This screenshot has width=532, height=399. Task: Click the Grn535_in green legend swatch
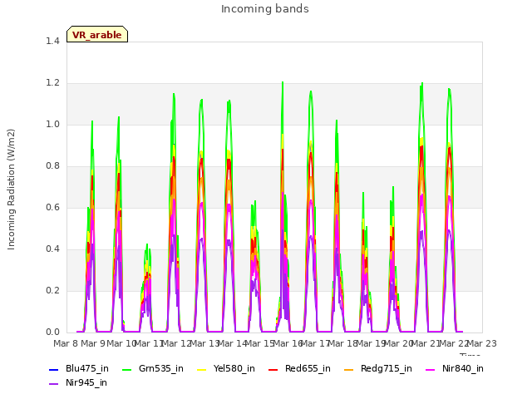[127, 369]
